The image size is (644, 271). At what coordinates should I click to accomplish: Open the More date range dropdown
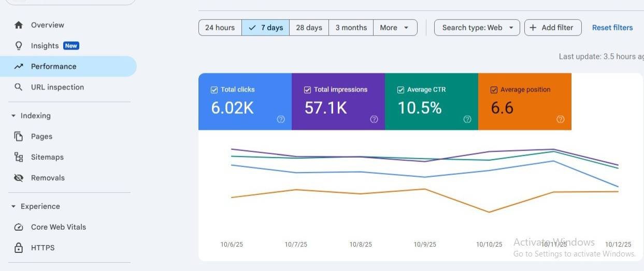coord(395,27)
